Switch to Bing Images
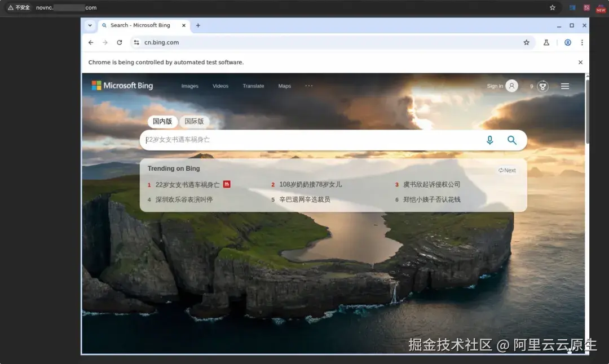The width and height of the screenshot is (609, 364). coord(189,86)
